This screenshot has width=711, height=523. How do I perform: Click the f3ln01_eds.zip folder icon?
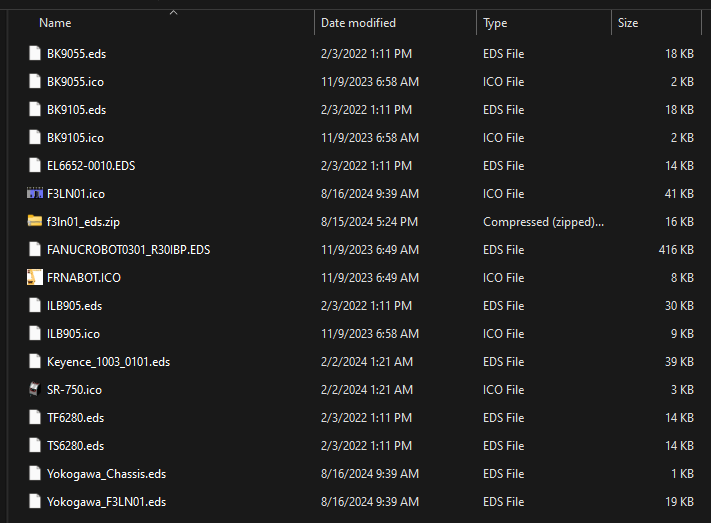35,221
